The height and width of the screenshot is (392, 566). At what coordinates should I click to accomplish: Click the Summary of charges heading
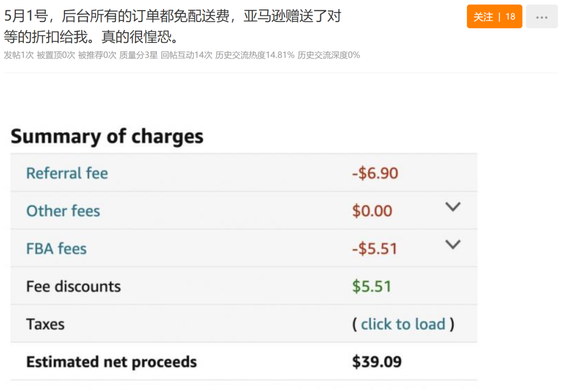tap(107, 136)
